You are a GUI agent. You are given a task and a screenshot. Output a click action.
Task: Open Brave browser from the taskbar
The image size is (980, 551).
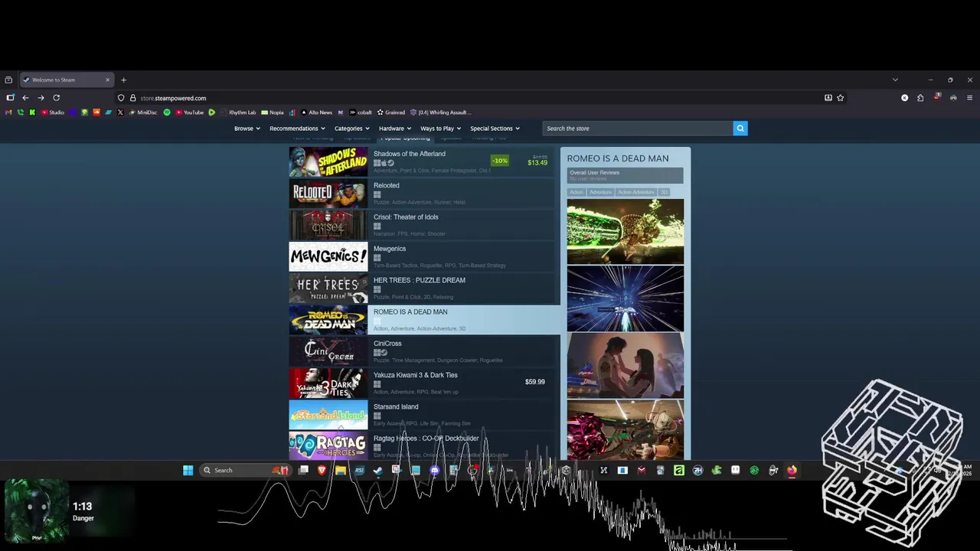click(x=322, y=470)
